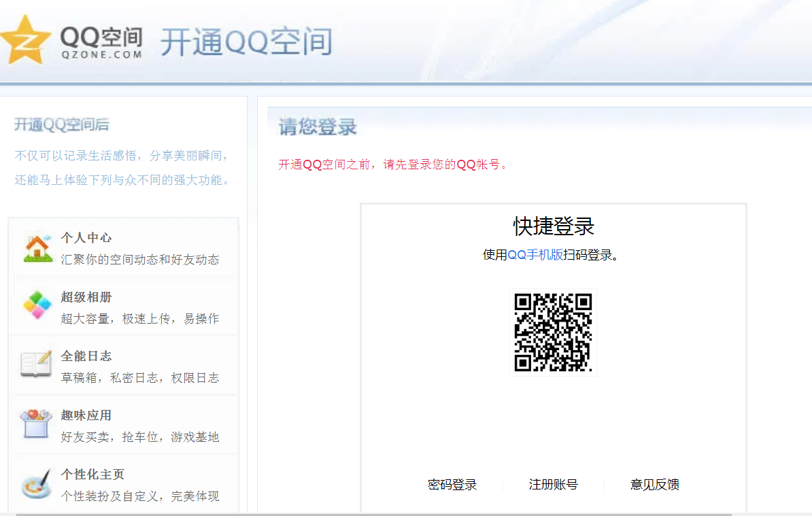
Task: Switch to 密码登录
Action: coord(452,485)
